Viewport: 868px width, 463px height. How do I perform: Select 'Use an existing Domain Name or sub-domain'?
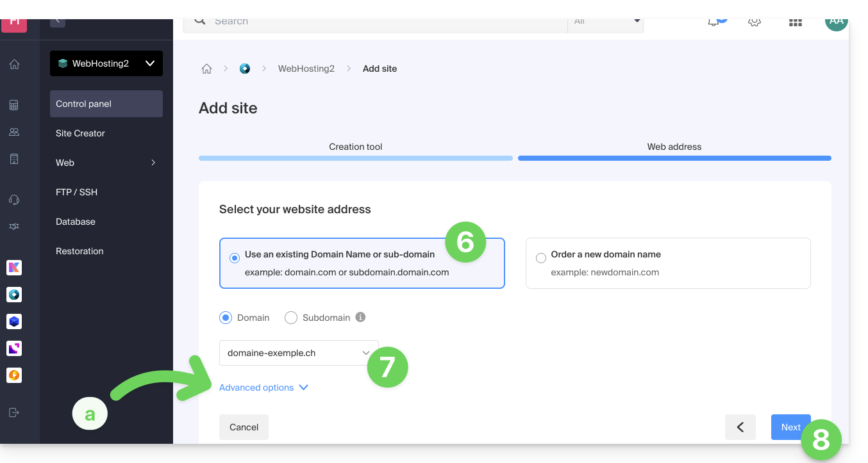click(235, 258)
